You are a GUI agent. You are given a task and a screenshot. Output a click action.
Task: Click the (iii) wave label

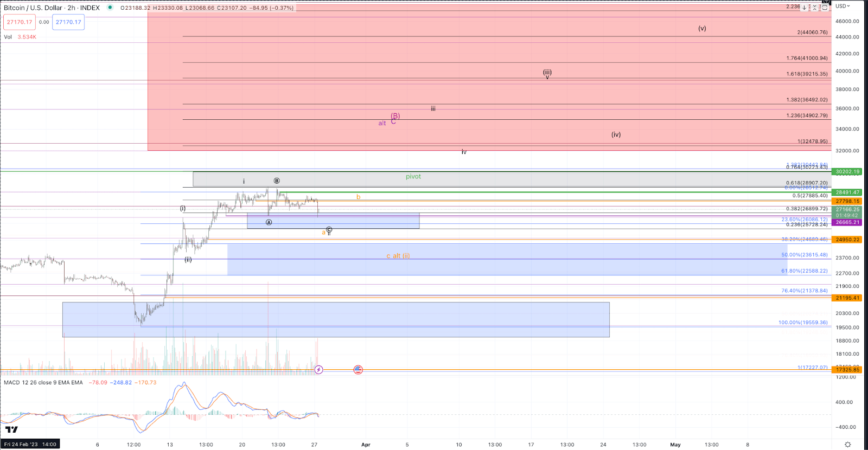[547, 72]
